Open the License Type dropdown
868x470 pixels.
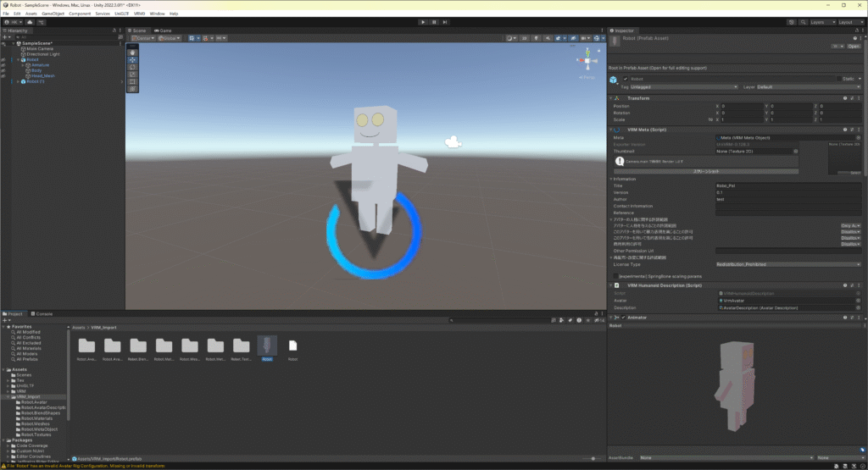[787, 264]
